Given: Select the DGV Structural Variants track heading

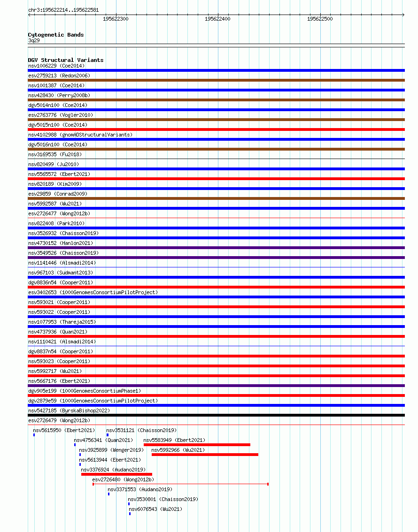Looking at the screenshot, I should pyautogui.click(x=66, y=60).
